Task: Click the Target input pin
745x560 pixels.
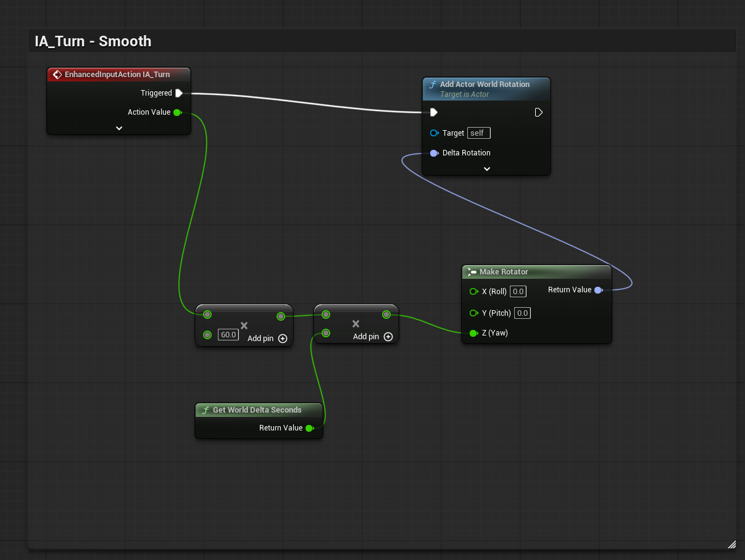Action: point(434,133)
